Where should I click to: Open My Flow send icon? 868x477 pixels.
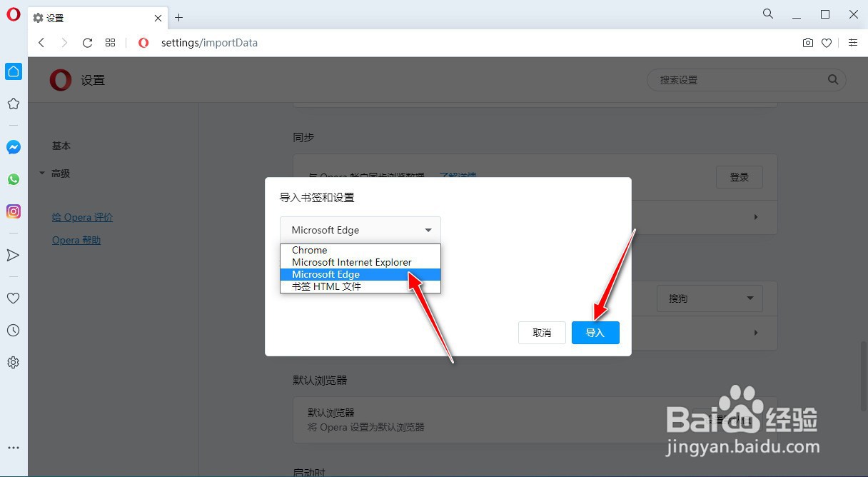coord(13,255)
